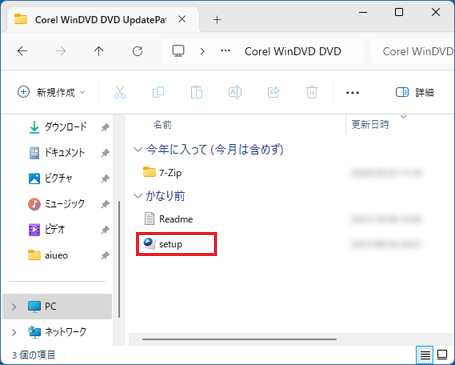Click the chevron after the monitor icon
The width and height of the screenshot is (455, 365).
tap(202, 51)
